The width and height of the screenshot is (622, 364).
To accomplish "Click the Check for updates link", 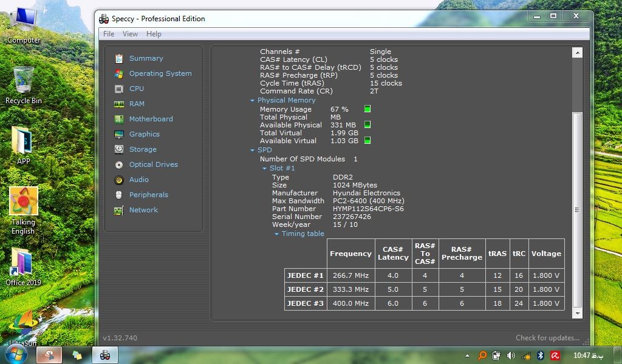I will coord(547,338).
